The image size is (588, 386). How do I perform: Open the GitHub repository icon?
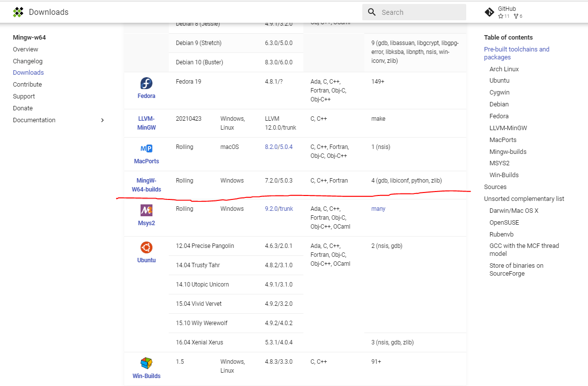490,12
